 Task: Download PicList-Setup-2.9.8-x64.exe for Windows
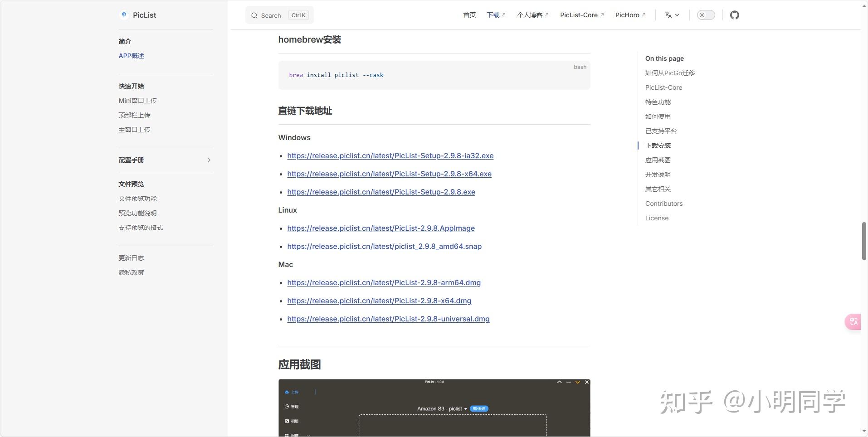(x=389, y=174)
